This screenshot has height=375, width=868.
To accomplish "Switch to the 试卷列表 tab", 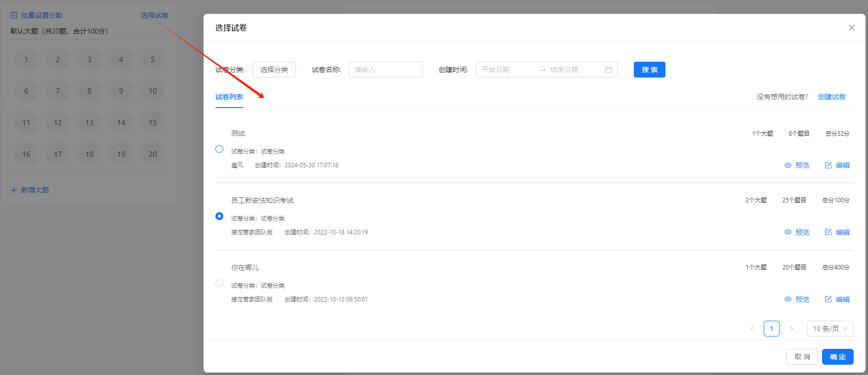I will coord(229,97).
